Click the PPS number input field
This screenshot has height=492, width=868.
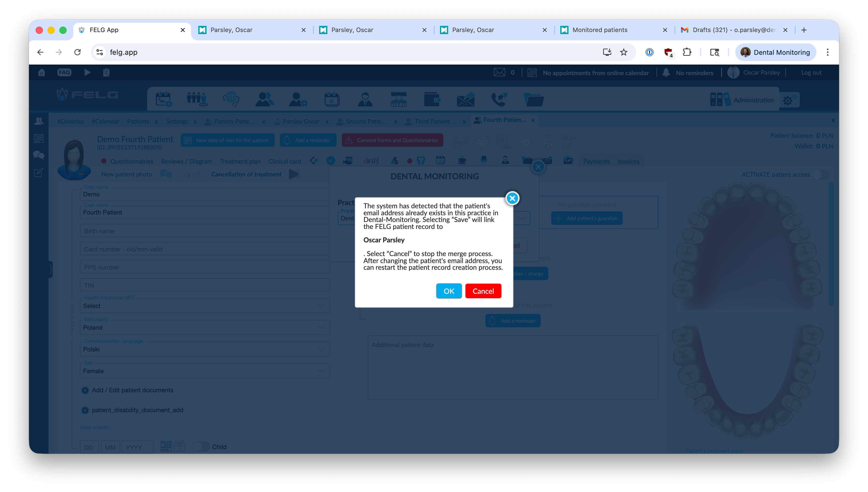pos(204,267)
